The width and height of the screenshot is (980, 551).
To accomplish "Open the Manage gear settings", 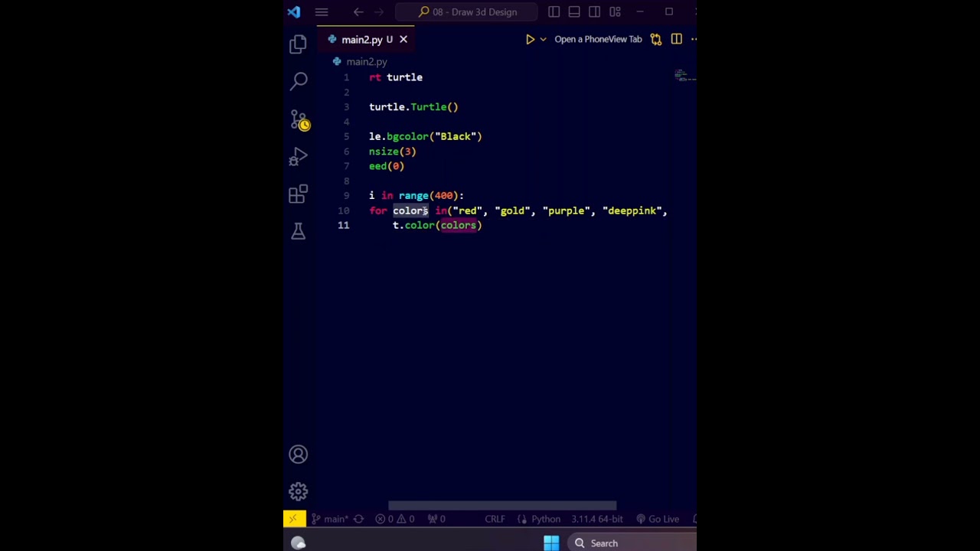I will [x=299, y=491].
